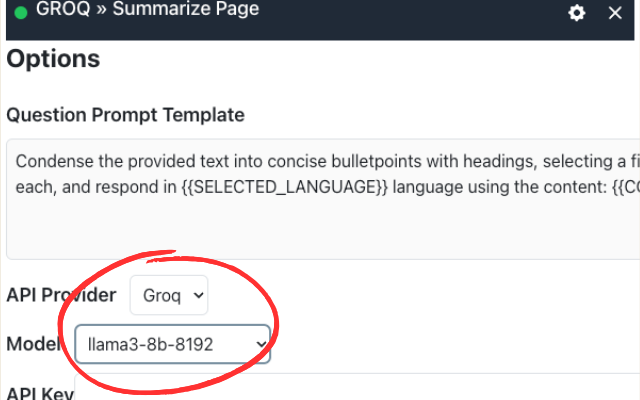This screenshot has width=640, height=400.
Task: Expand the Model dropdown showing llama3-8b-8192
Action: point(172,345)
